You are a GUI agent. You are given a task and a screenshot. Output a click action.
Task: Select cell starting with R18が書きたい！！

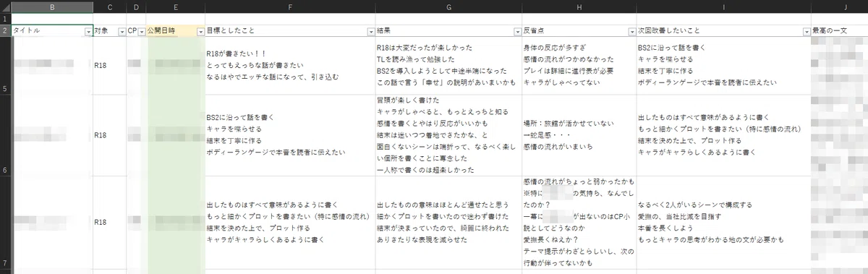click(x=290, y=66)
